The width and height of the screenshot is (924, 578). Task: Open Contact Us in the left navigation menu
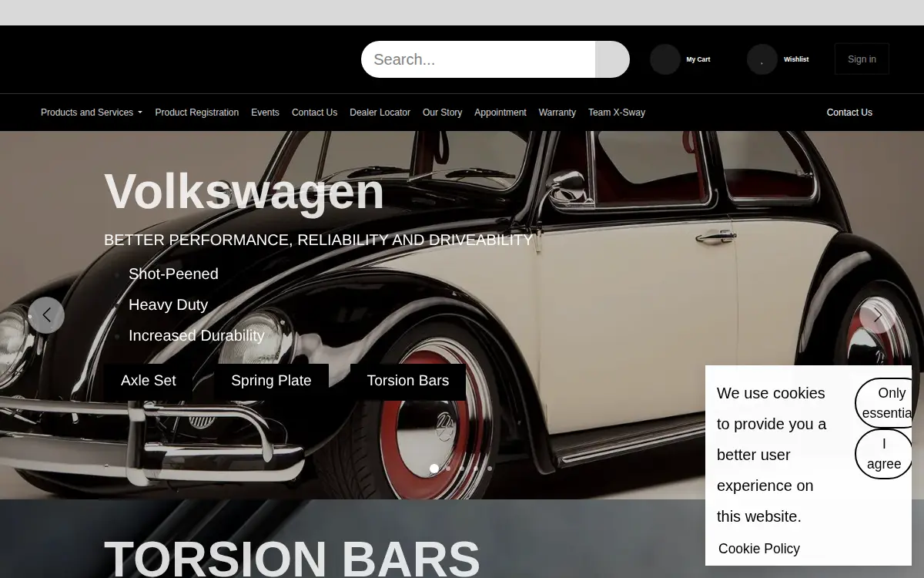[x=314, y=113]
